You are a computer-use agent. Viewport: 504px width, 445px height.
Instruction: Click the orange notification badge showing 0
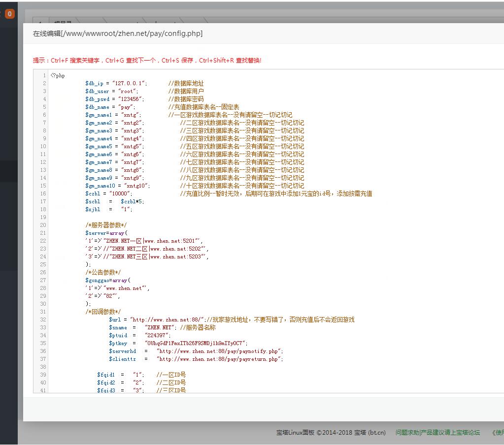point(10,14)
